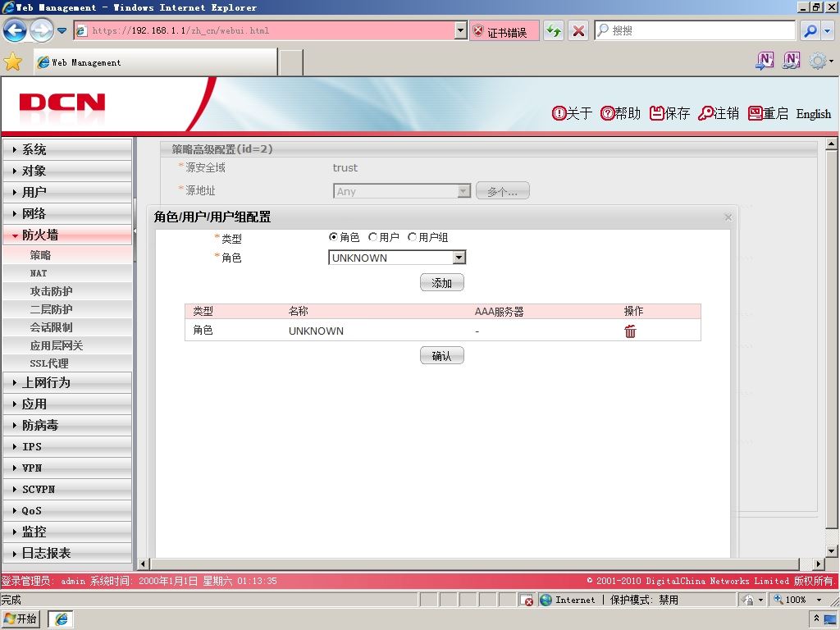This screenshot has height=630, width=840.
Task: Select the 用户 radio button
Action: click(373, 237)
